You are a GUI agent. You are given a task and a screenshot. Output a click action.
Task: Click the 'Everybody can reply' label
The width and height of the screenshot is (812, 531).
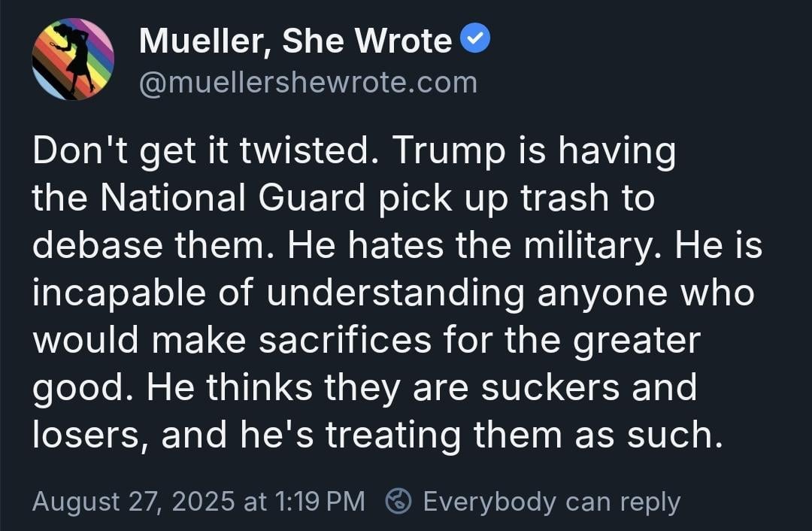[552, 502]
